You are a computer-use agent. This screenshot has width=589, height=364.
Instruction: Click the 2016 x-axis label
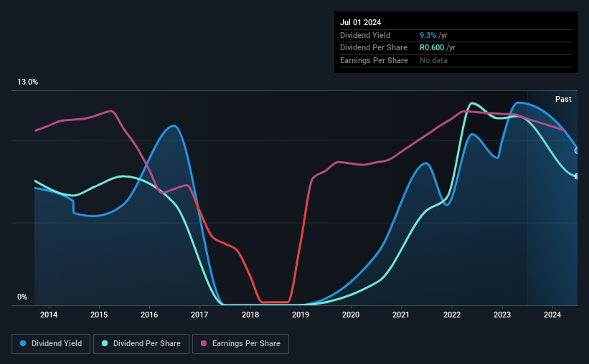[x=149, y=315]
